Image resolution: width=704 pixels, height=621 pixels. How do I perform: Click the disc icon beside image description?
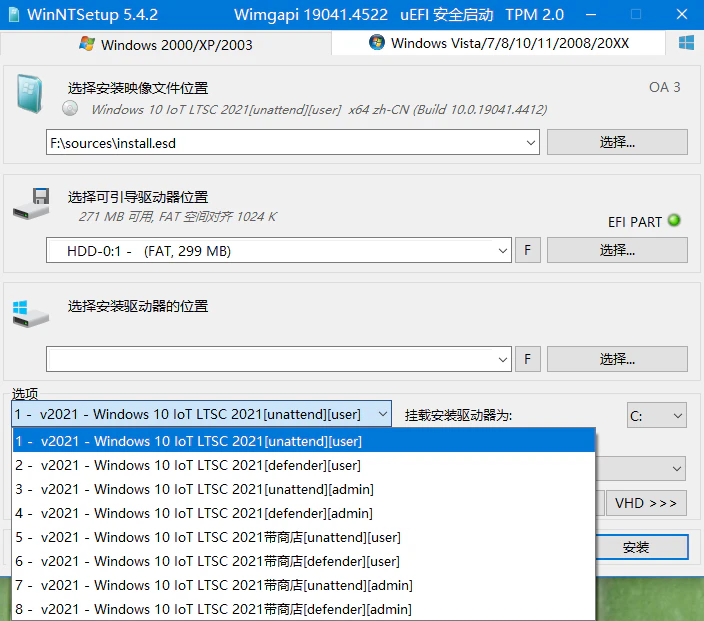pos(70,109)
